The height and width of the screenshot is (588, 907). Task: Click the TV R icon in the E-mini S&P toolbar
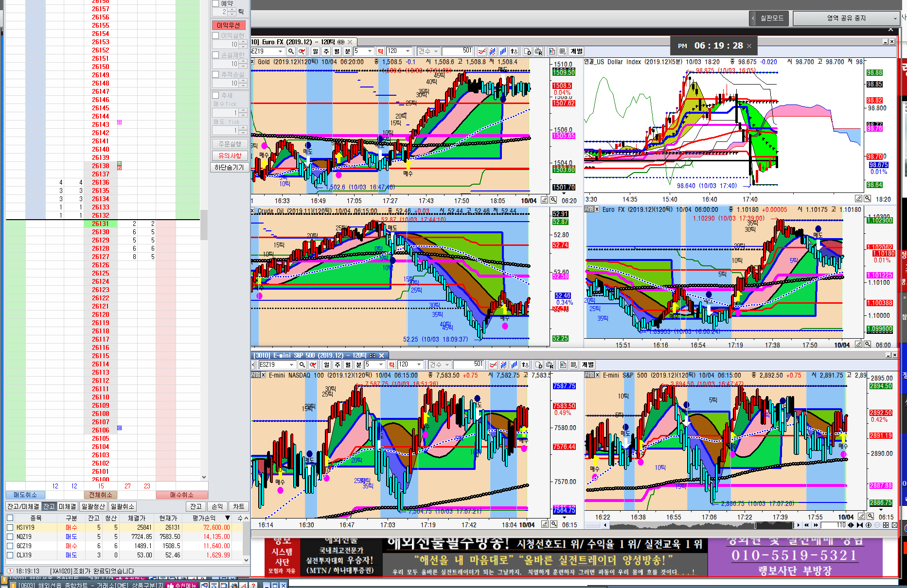[x=550, y=365]
